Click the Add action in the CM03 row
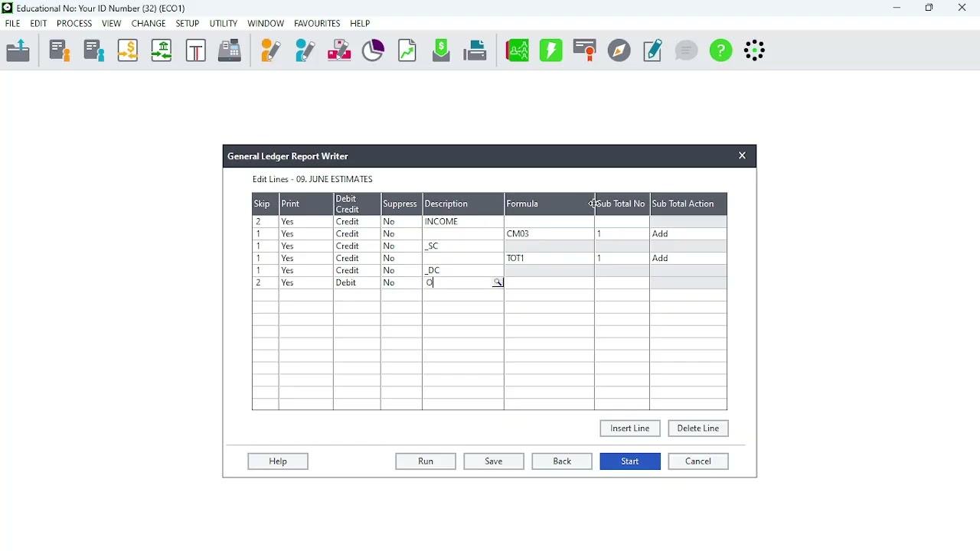 click(688, 234)
